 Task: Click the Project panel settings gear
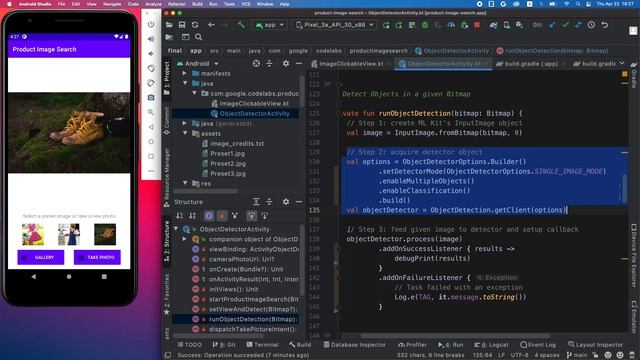click(286, 63)
